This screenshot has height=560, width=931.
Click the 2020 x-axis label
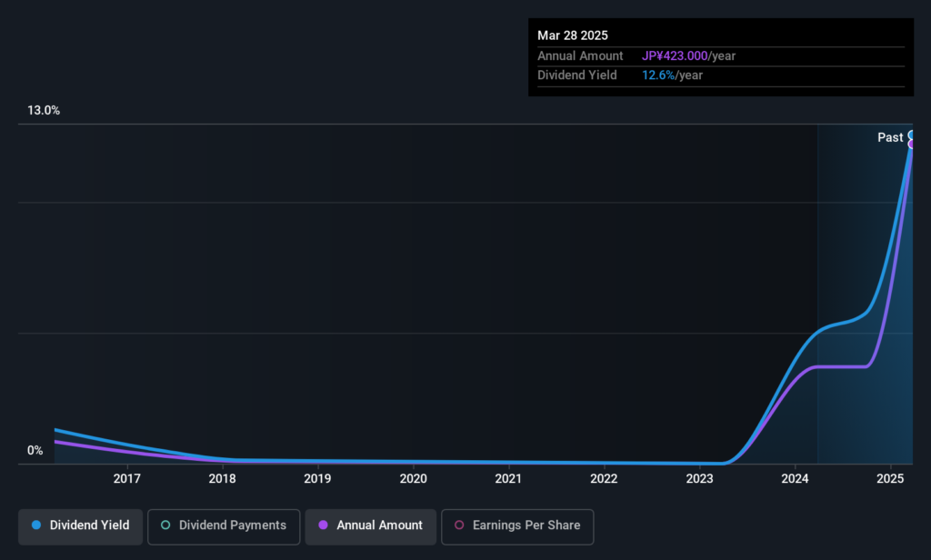(414, 479)
